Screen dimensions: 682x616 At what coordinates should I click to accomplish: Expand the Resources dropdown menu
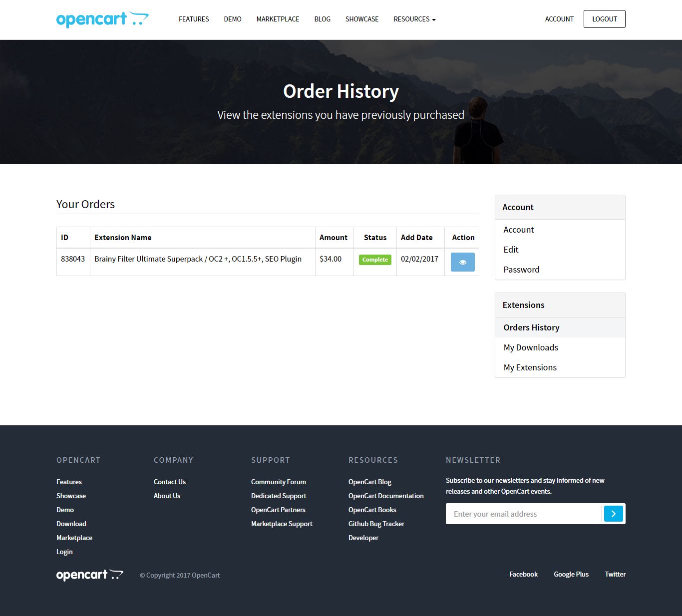pyautogui.click(x=414, y=19)
